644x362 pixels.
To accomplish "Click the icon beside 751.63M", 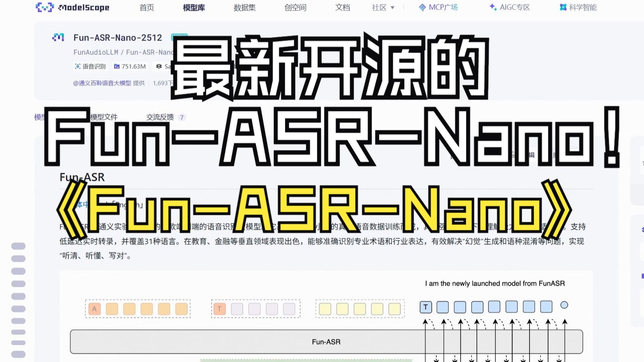I will [x=117, y=67].
